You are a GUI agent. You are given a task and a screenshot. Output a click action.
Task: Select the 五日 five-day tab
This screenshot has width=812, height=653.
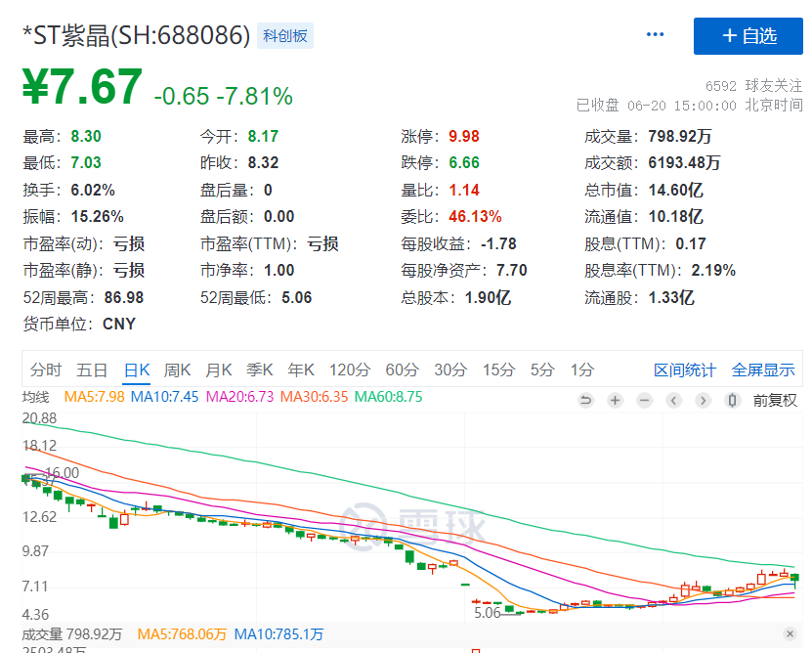tap(92, 370)
